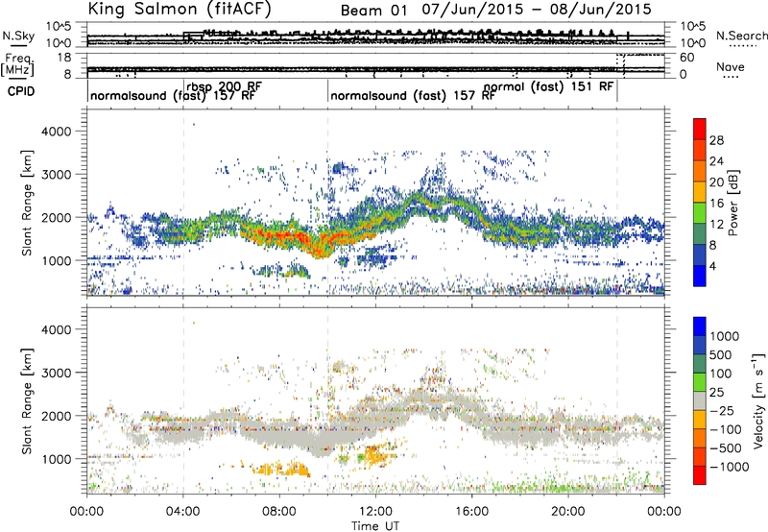768x532 pixels.
Task: Click the 'normalsound (fast) 157 RF' label starting at 10:00
Action: pos(413,95)
